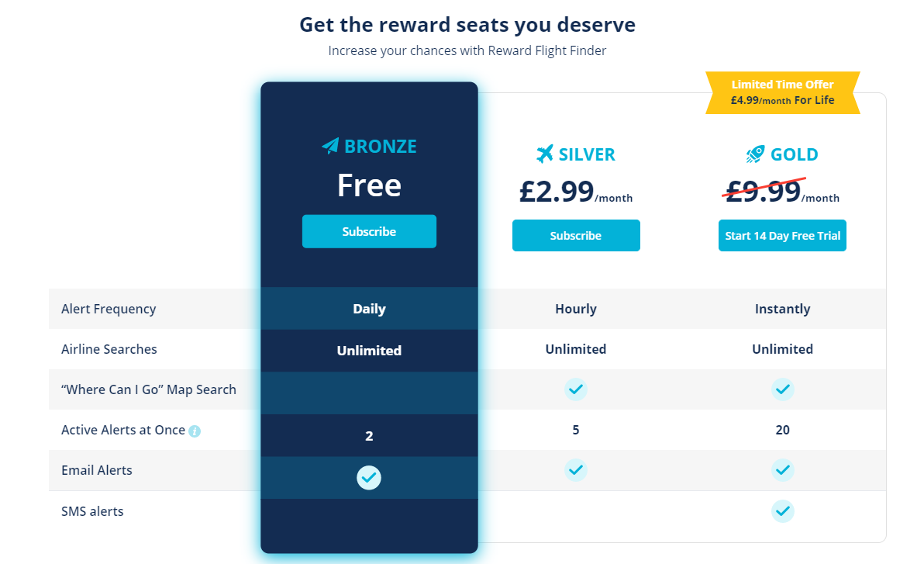
Task: Subscribe to the Bronze free plan
Action: (x=369, y=231)
